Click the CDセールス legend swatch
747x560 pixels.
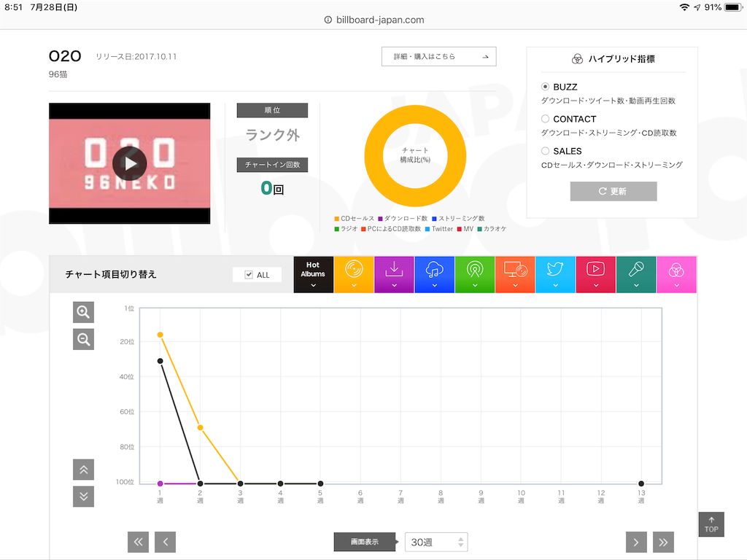click(x=337, y=219)
